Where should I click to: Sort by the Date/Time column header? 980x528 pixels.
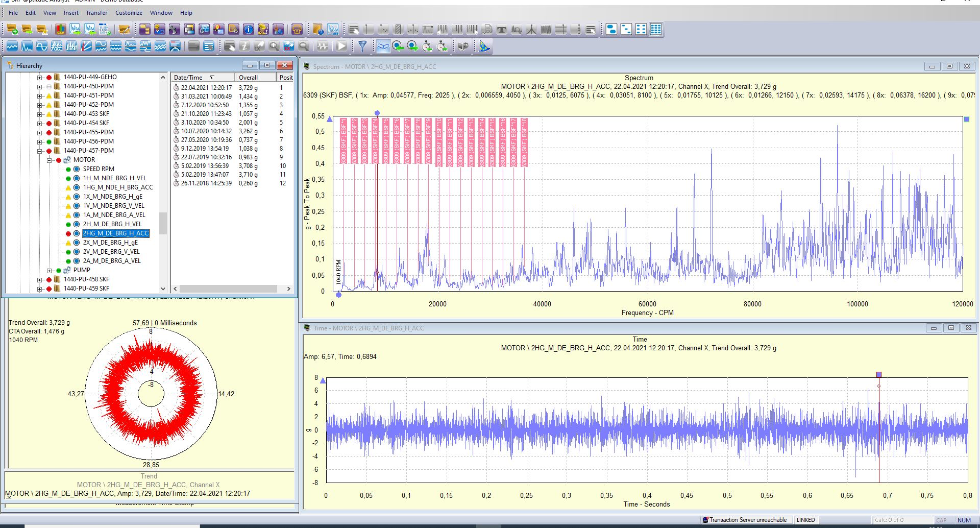[x=203, y=78]
